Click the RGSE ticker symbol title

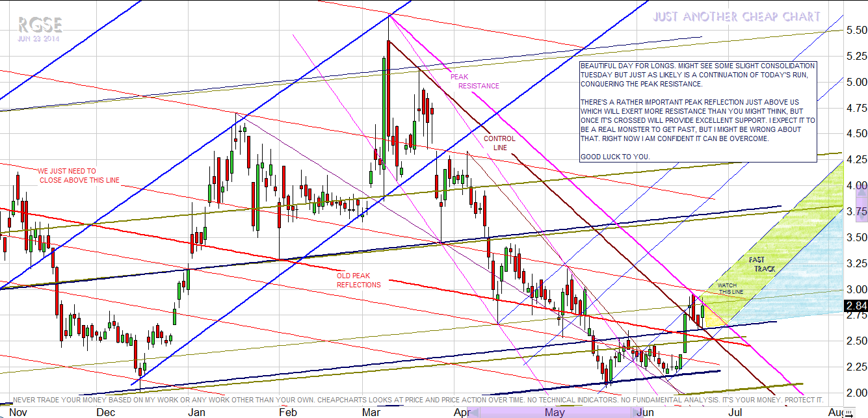pyautogui.click(x=40, y=25)
